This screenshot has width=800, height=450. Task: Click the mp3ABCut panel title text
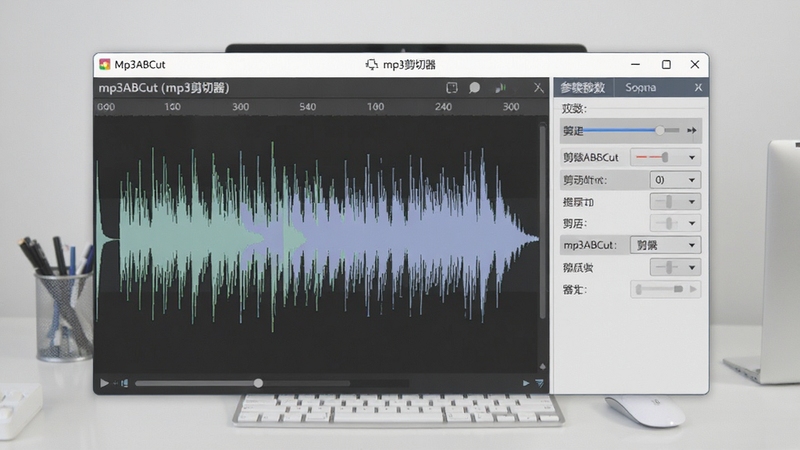click(x=164, y=88)
